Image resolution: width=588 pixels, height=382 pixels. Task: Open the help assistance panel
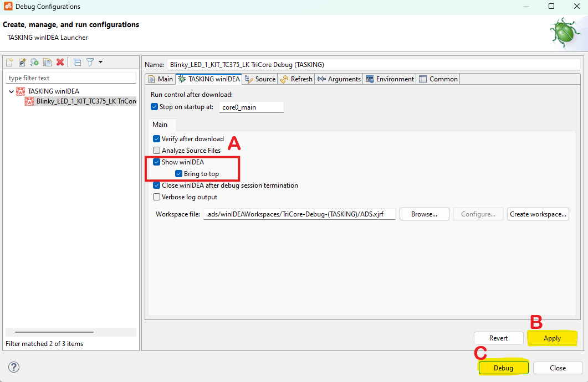[13, 367]
